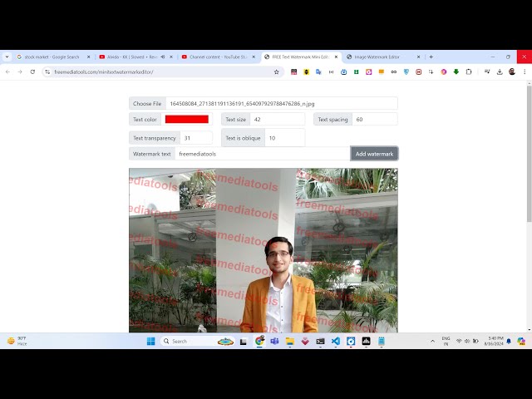Focus the Text size field showing 42

point(278,120)
